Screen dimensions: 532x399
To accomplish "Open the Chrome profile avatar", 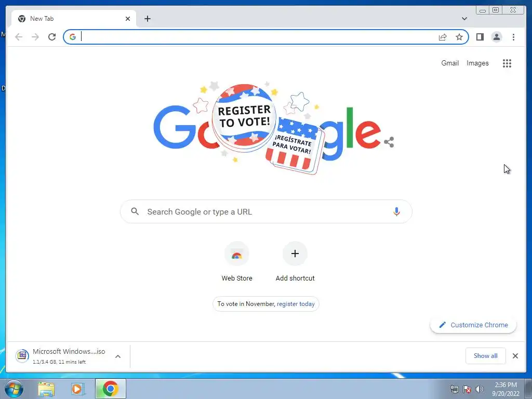I will pyautogui.click(x=496, y=37).
